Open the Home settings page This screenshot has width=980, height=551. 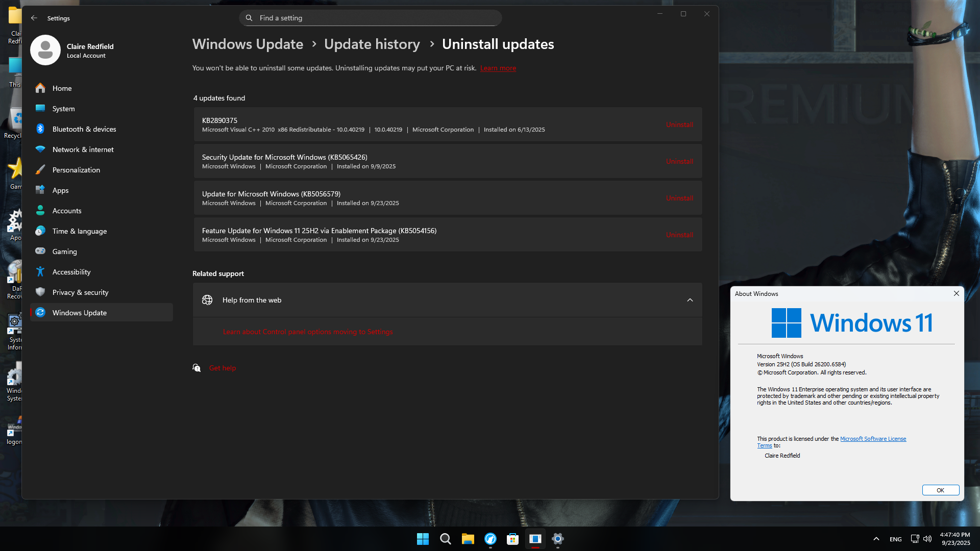[x=102, y=88]
